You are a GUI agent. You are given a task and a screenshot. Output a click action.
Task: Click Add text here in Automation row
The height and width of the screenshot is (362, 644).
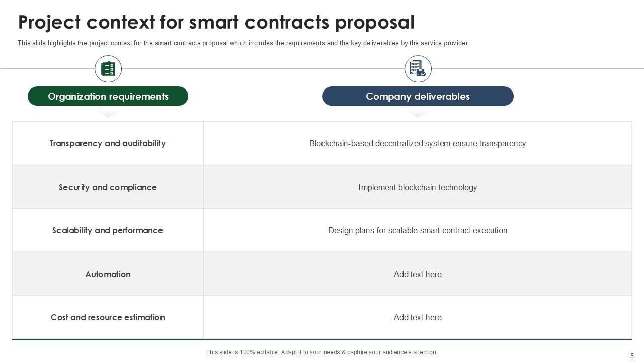(418, 274)
